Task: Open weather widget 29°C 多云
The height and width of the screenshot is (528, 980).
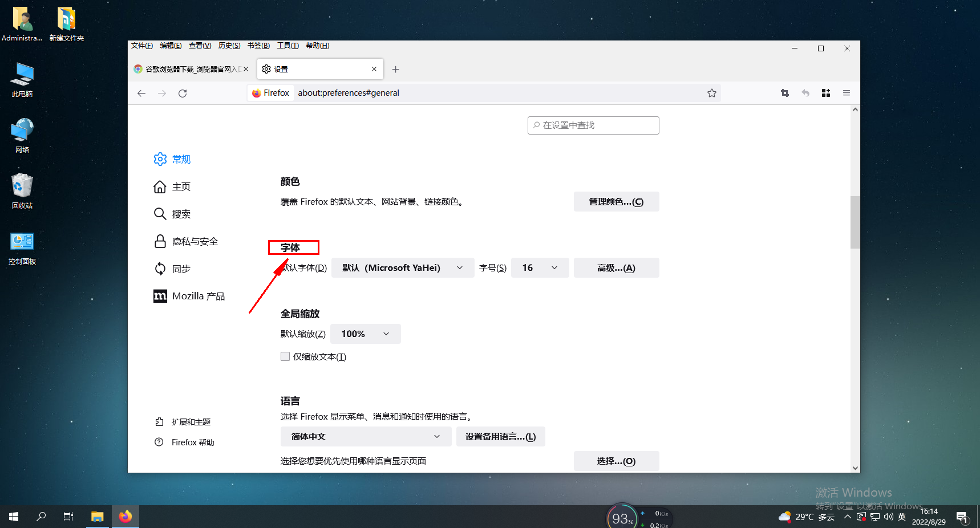Action: [807, 517]
